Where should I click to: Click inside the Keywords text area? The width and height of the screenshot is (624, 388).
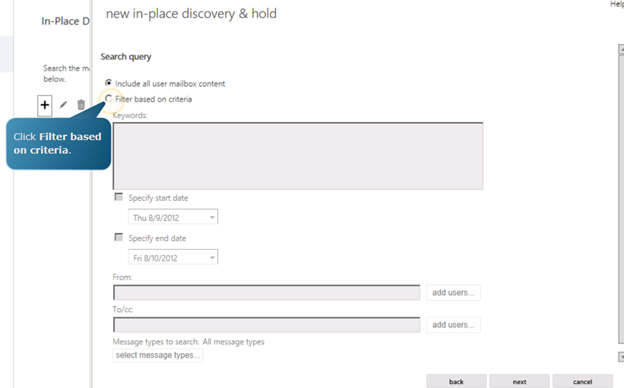[x=298, y=156]
